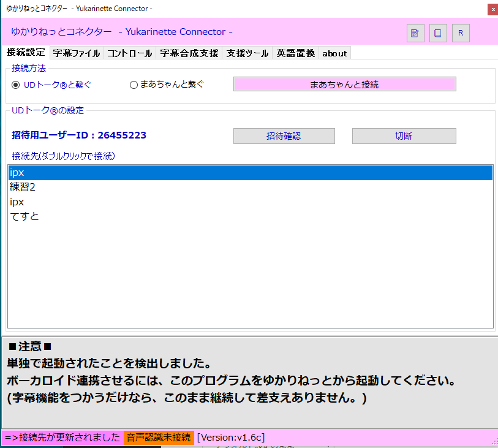Screen dimensions: 498x448
Task: Select the てすと connection entry
Action: [x=251, y=216]
